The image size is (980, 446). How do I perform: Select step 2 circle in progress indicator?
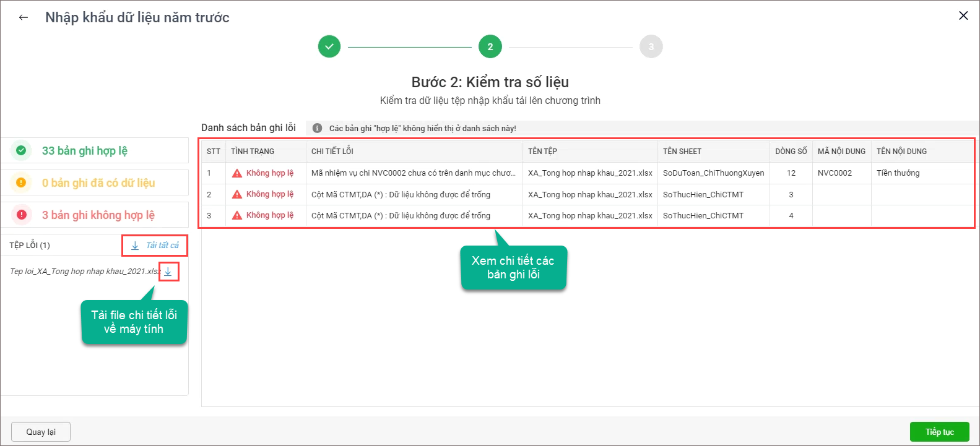490,46
